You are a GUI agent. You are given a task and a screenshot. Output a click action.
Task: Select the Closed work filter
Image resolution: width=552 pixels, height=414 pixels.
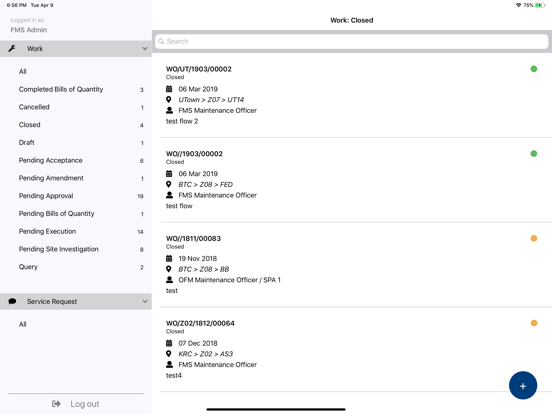(x=76, y=125)
